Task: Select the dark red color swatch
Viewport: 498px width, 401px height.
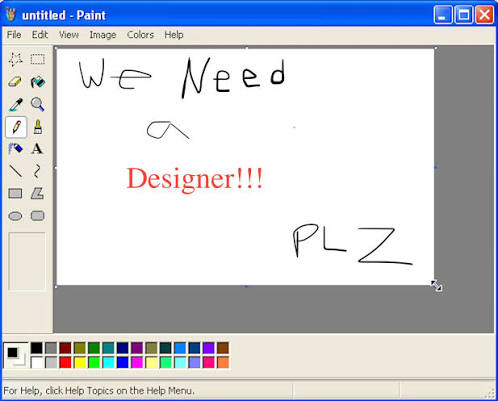Action: tap(65, 348)
